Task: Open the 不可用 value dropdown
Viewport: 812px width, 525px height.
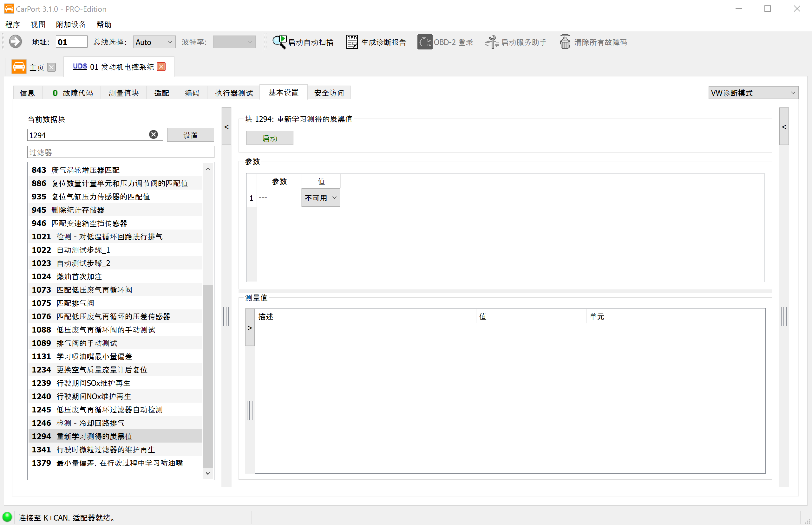Action: point(321,198)
